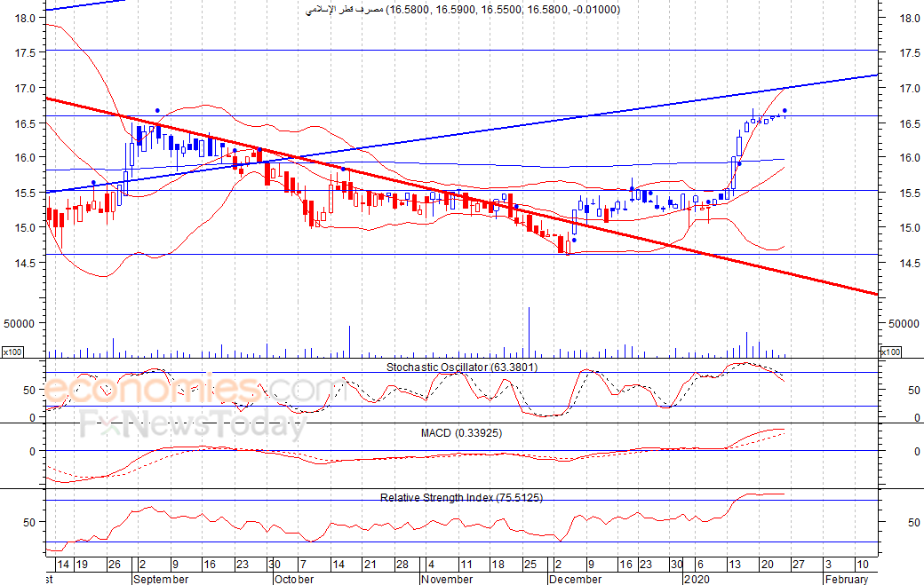Click the Stochastic Oscillator (63.3801) label
924x585 pixels.
click(462, 368)
